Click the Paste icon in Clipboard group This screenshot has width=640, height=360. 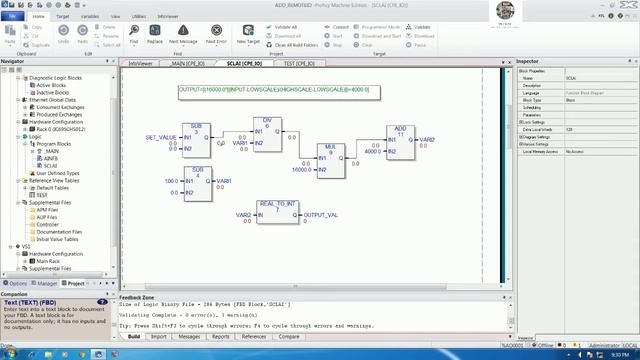pos(10,31)
